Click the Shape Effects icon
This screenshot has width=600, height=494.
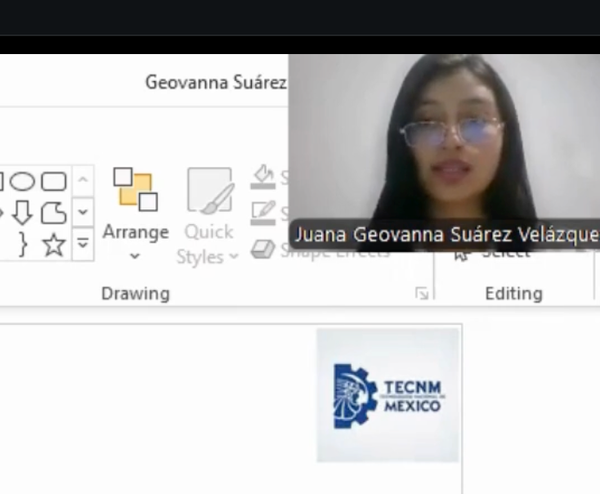coord(263,250)
